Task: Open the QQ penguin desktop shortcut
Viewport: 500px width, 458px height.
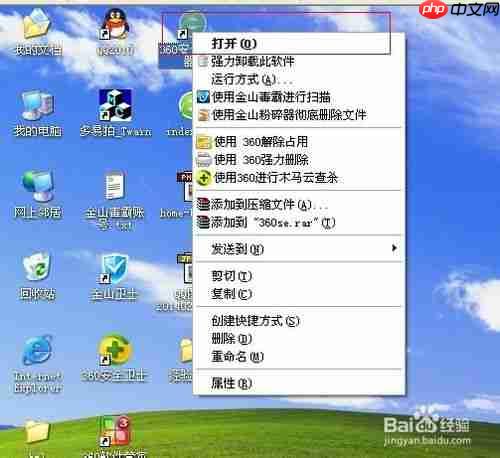Action: 115,24
